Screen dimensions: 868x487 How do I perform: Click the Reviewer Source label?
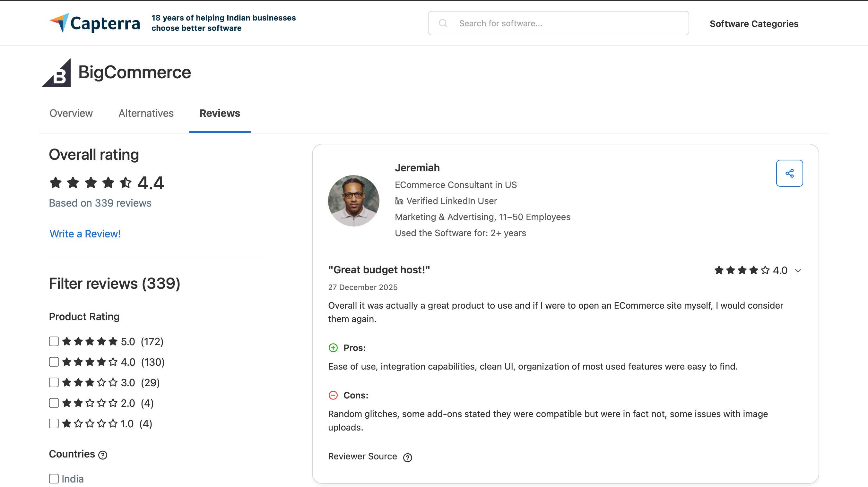coord(362,456)
